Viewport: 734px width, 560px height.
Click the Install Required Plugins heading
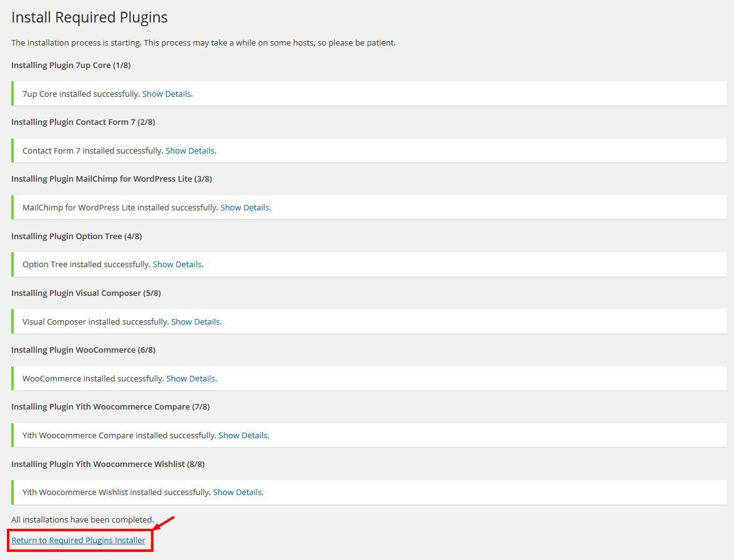89,17
